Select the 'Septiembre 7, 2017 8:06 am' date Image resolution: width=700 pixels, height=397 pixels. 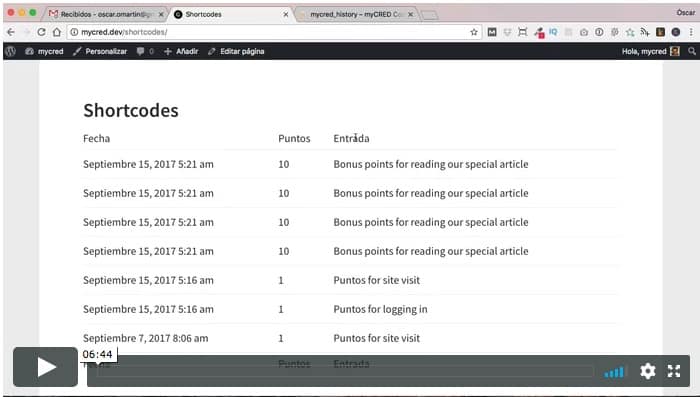[x=146, y=338]
